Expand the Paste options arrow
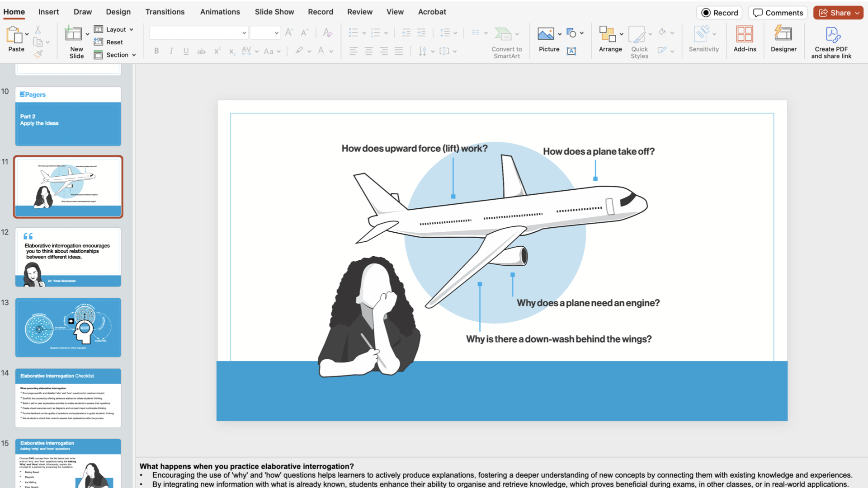This screenshot has height=488, width=868. (x=27, y=34)
